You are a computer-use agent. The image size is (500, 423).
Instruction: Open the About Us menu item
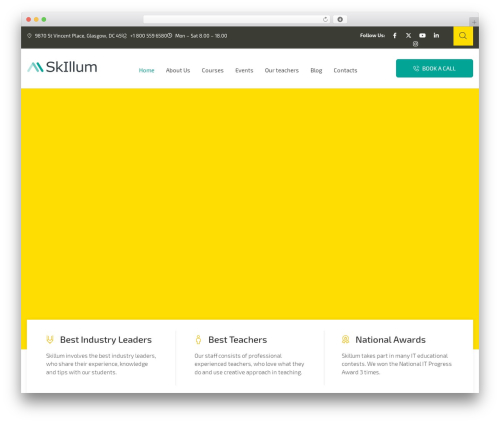[x=178, y=70]
